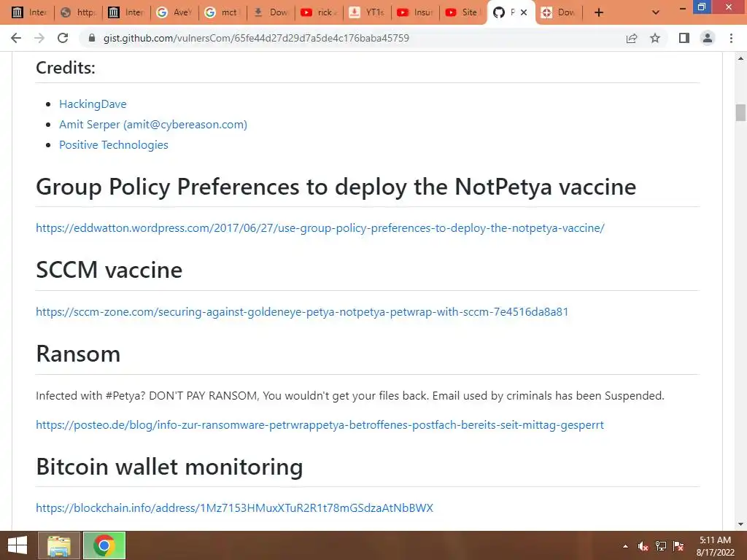Select the 'Credits:' heading
The width and height of the screenshot is (747, 560).
pos(66,68)
